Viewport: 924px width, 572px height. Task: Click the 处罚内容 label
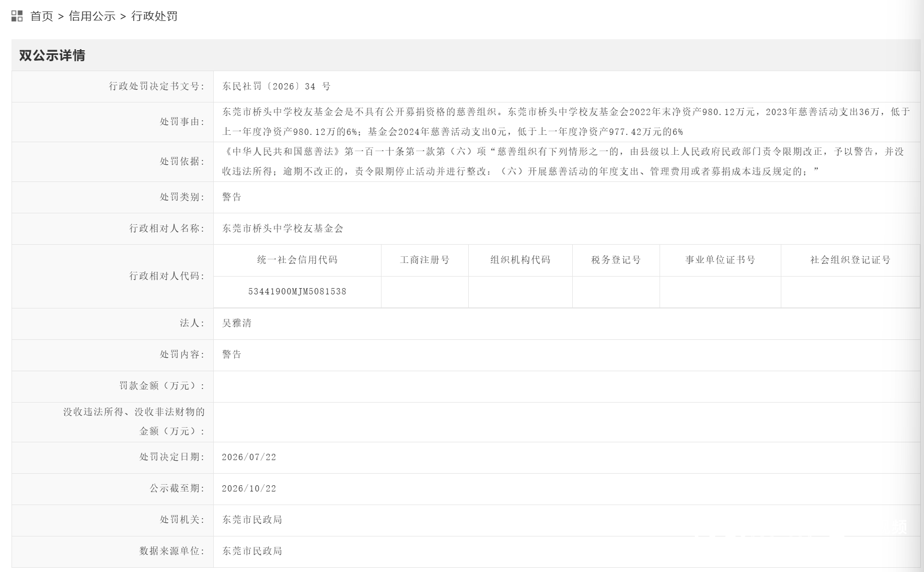click(x=182, y=354)
